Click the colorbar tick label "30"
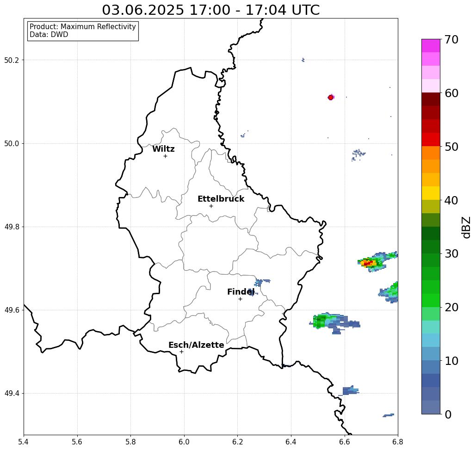 (451, 253)
